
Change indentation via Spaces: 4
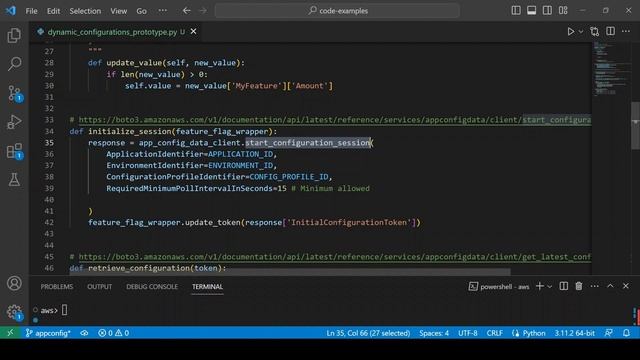tap(434, 333)
